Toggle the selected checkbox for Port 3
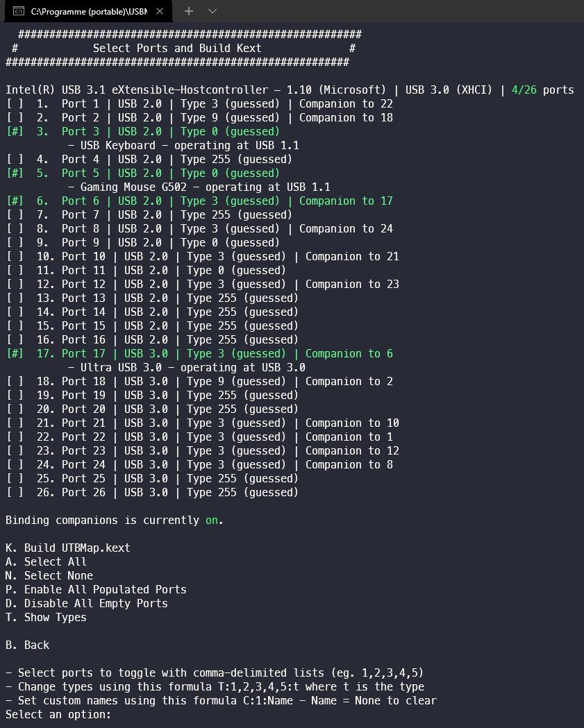The width and height of the screenshot is (584, 728). pos(15,132)
